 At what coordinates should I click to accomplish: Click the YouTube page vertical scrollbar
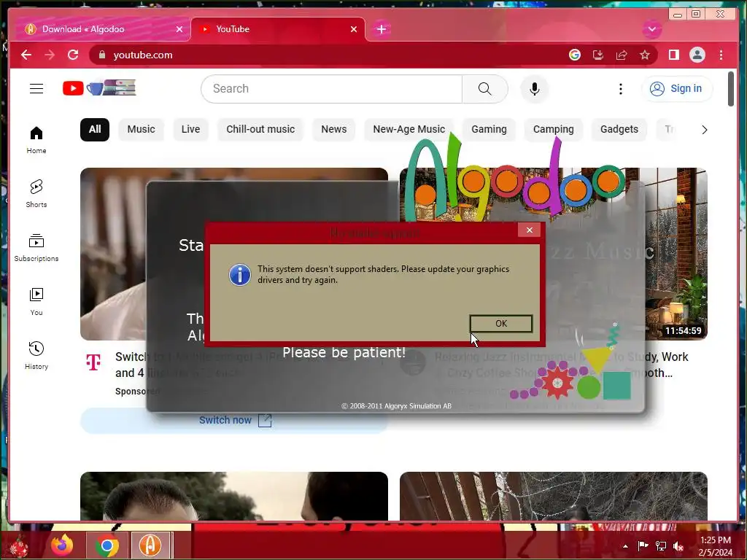click(731, 89)
